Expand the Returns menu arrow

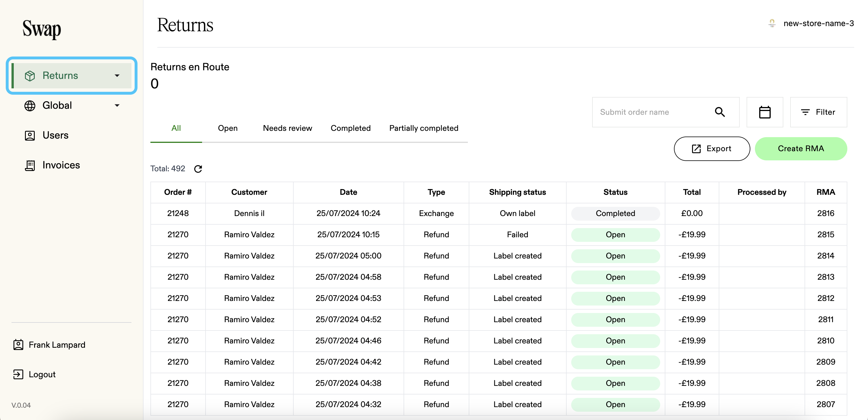click(x=117, y=76)
